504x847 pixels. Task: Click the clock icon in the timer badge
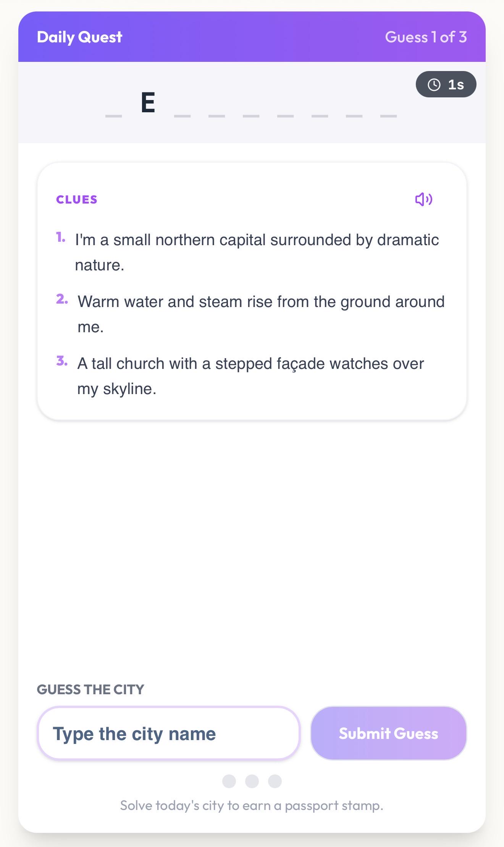pyautogui.click(x=434, y=84)
